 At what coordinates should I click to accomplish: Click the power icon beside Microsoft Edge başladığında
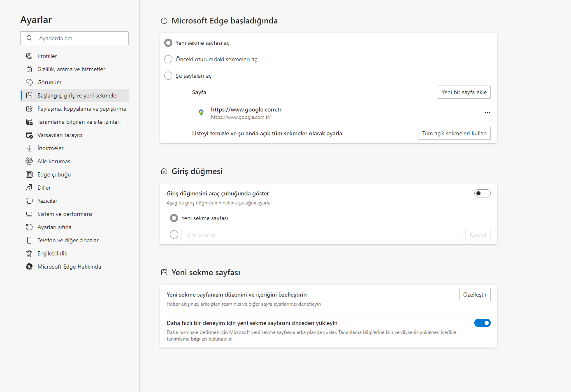coord(164,21)
